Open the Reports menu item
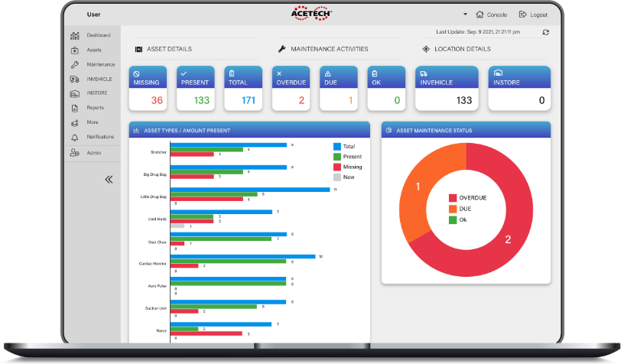The height and width of the screenshot is (364, 621). coord(95,108)
